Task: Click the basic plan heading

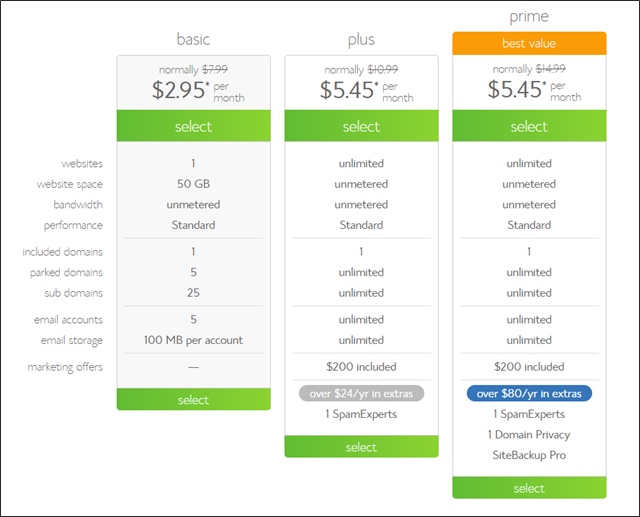Action: click(x=193, y=39)
